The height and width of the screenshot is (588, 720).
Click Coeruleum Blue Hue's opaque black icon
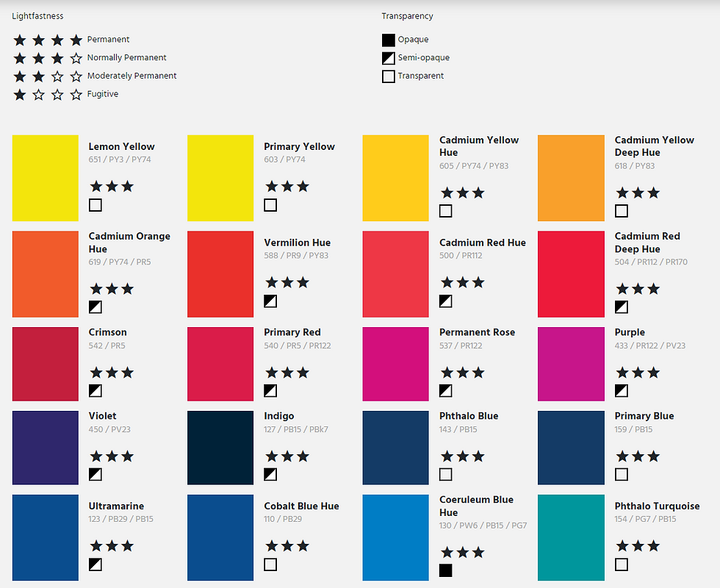[x=445, y=570]
